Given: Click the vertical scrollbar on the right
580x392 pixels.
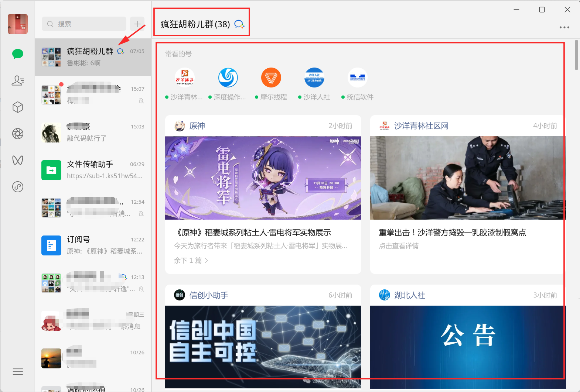Looking at the screenshot, I should (x=576, y=55).
